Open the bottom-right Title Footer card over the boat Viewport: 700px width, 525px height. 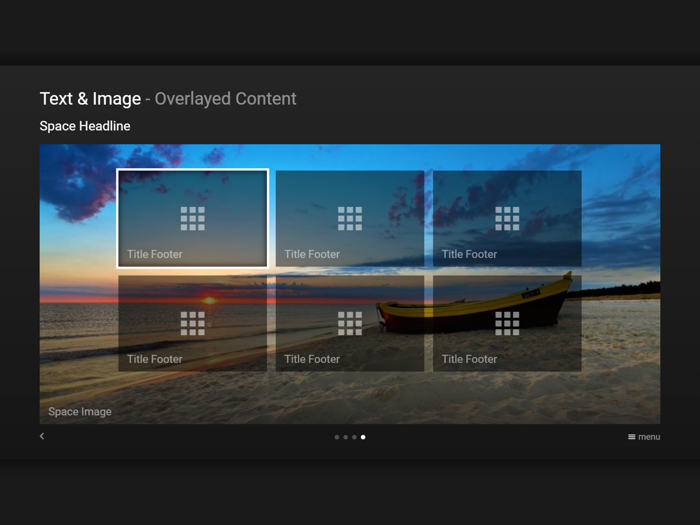point(507,323)
